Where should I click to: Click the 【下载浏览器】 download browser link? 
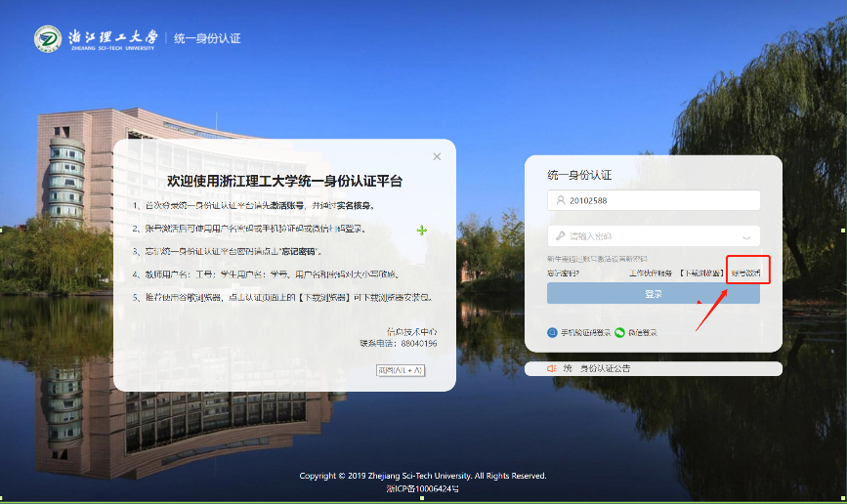tap(701, 273)
